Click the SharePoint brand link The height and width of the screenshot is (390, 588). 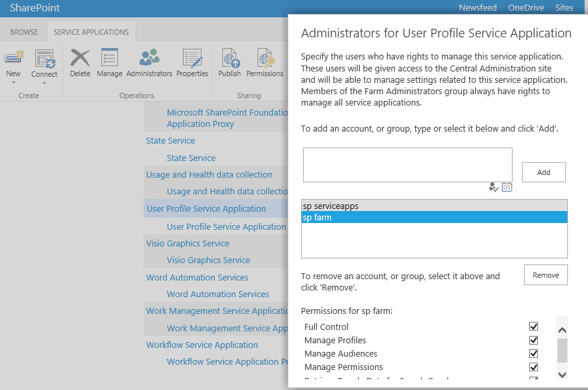click(x=35, y=8)
